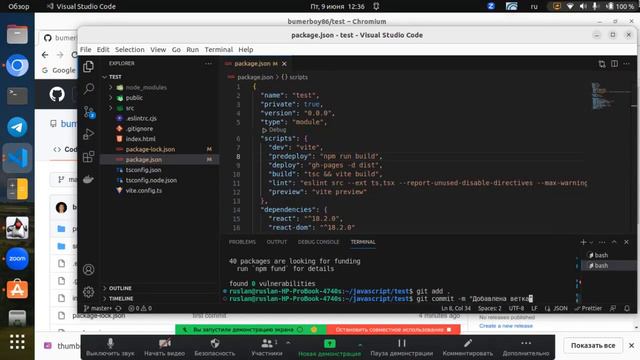Open the View menu

coord(158,49)
